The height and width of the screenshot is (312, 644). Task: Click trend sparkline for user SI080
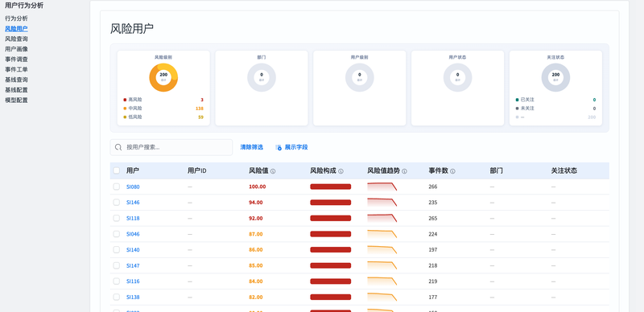[x=382, y=187]
